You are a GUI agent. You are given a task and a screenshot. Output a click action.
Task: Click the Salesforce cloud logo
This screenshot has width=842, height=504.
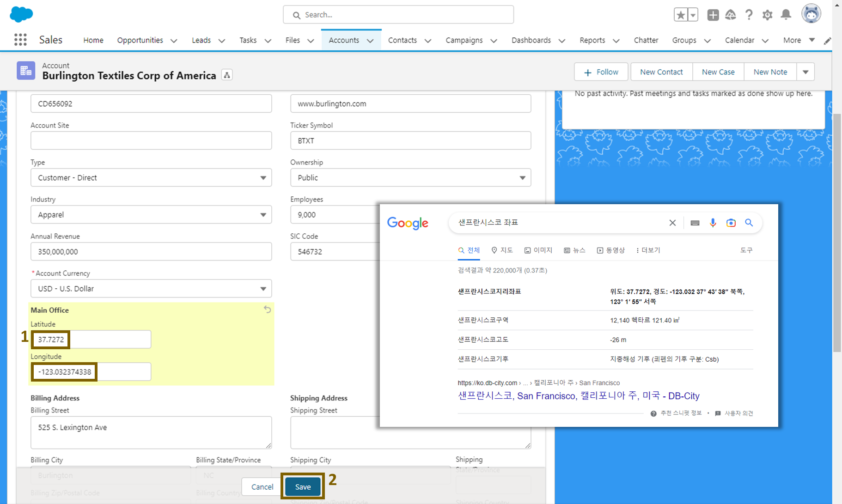(21, 14)
